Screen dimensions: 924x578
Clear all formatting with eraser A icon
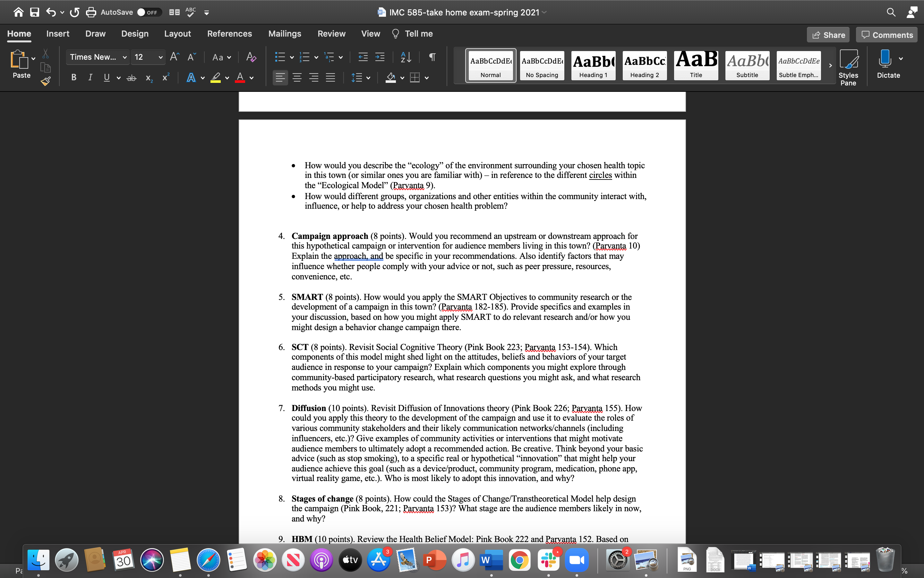251,57
